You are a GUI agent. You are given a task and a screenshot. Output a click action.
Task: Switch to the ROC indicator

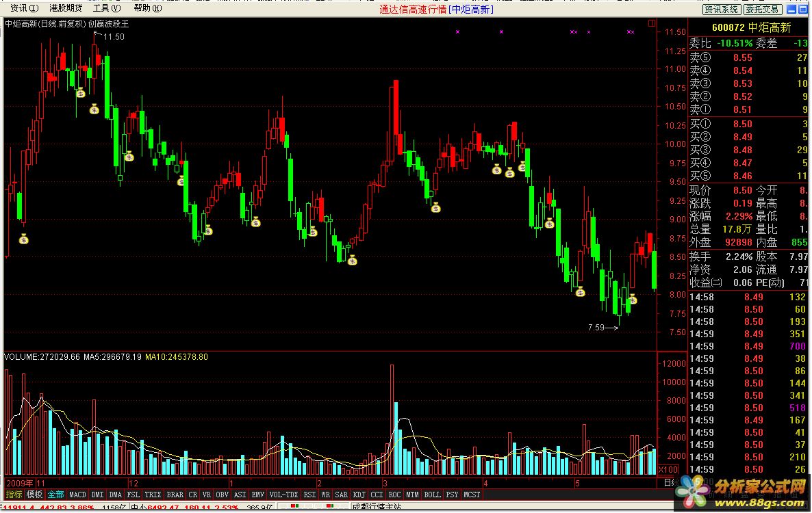point(394,495)
